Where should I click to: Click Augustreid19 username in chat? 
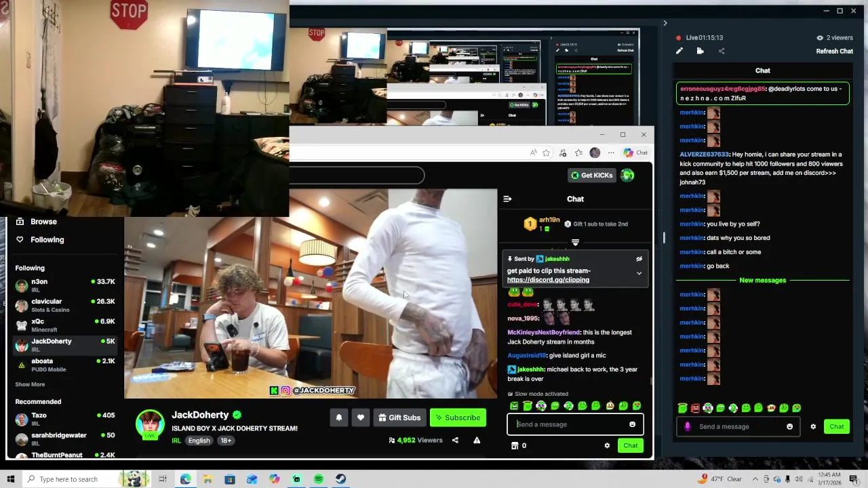[x=526, y=355]
